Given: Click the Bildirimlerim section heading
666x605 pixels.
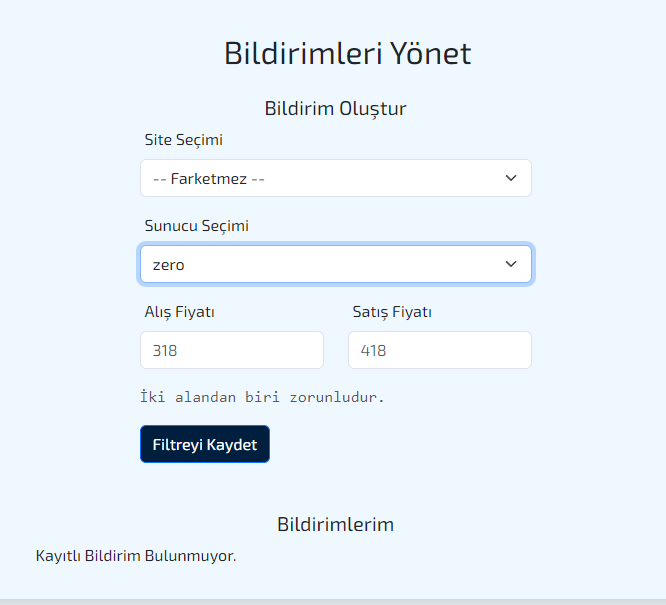Looking at the screenshot, I should 336,524.
